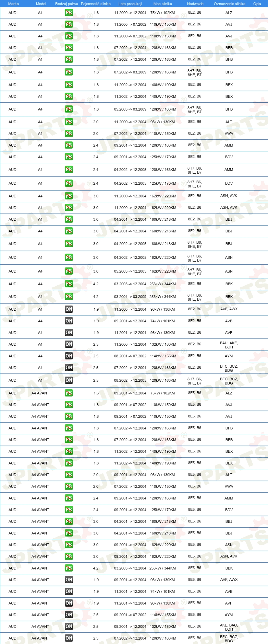Click the Pojemność silnika column header
268x644 pixels.
pos(96,4)
